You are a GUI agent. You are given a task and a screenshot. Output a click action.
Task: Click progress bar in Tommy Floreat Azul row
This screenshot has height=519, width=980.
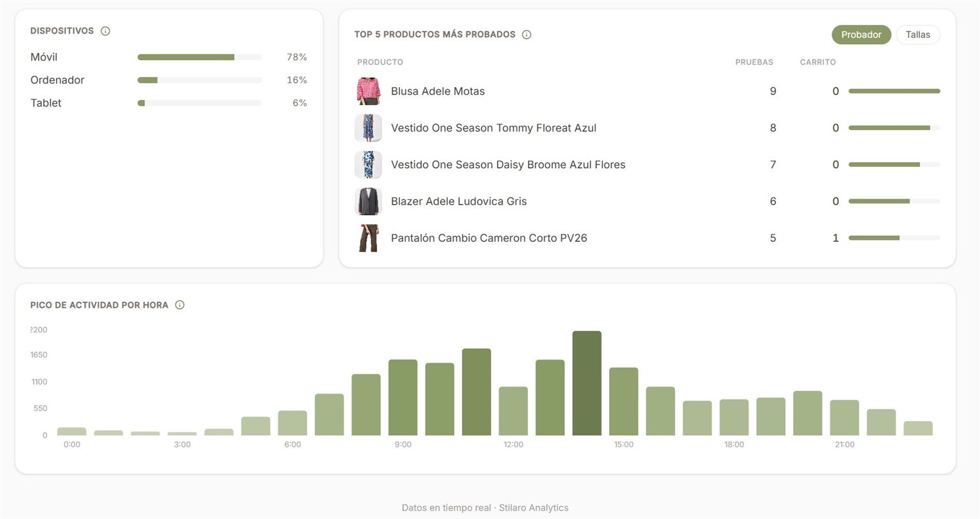(894, 127)
